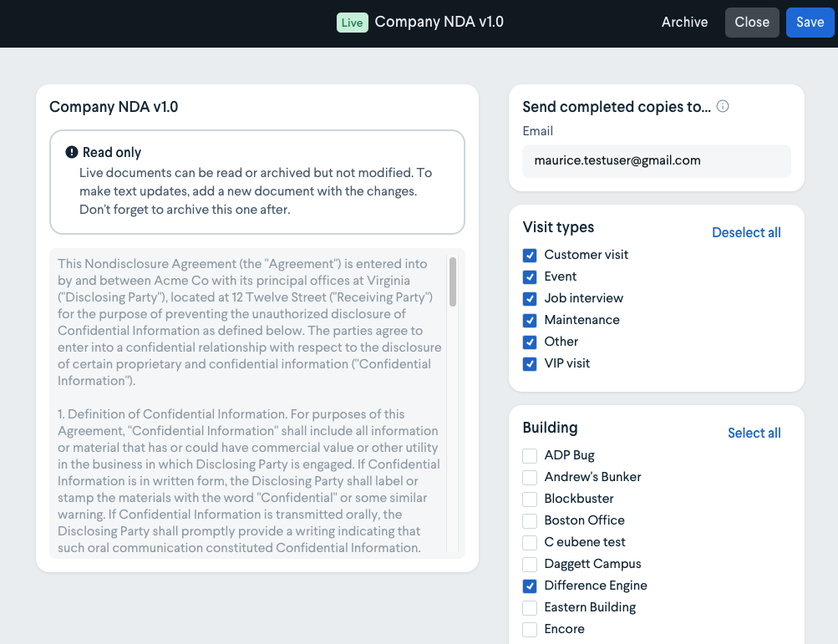The image size is (838, 644).
Task: Click Deselect all for Visit types
Action: coord(746,232)
